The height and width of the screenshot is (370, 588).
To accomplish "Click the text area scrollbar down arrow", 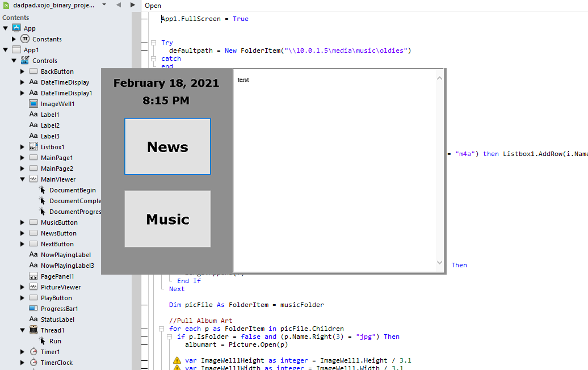I will pos(439,263).
